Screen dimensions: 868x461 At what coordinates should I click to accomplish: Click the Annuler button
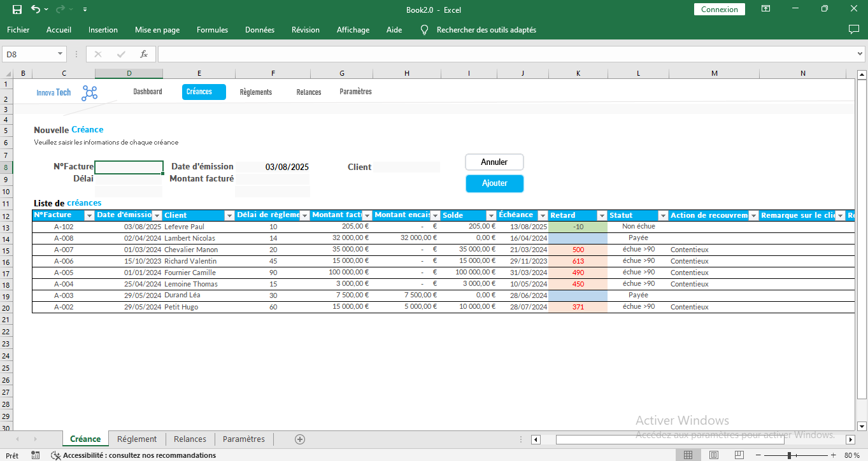[494, 162]
